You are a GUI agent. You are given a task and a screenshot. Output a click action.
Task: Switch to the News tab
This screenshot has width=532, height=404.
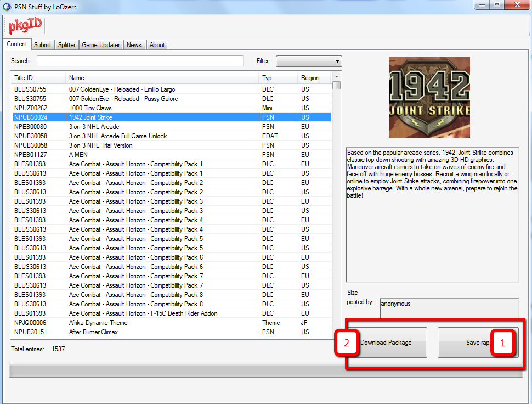point(134,45)
